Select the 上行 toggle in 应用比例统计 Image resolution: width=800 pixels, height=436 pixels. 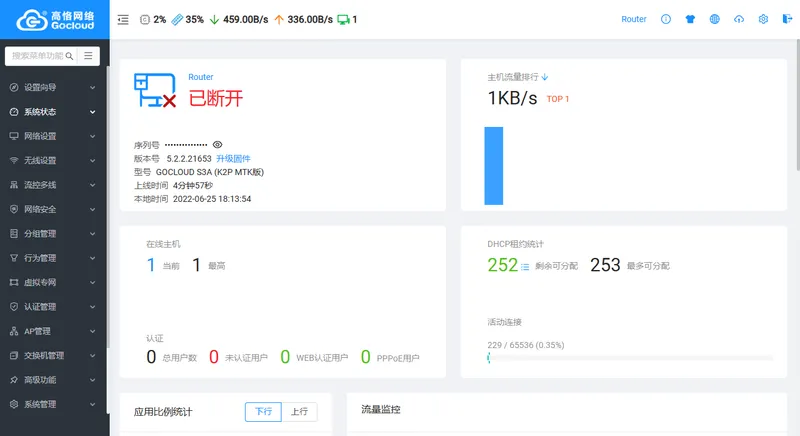click(299, 412)
